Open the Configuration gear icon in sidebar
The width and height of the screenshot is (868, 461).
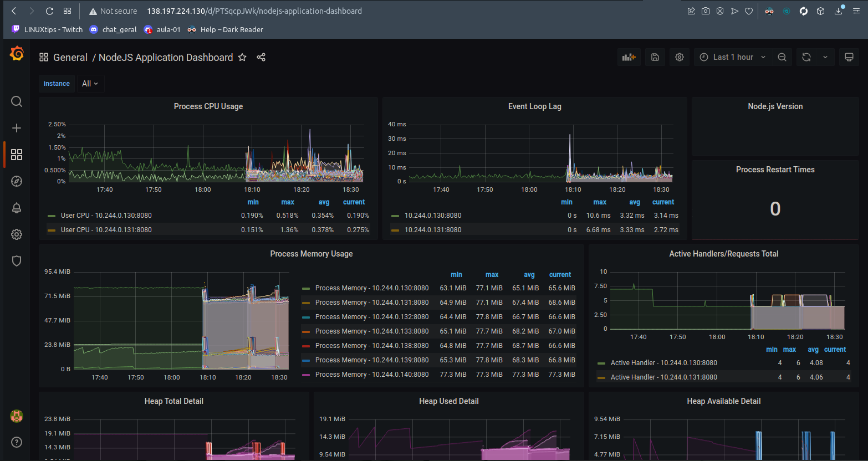point(17,234)
